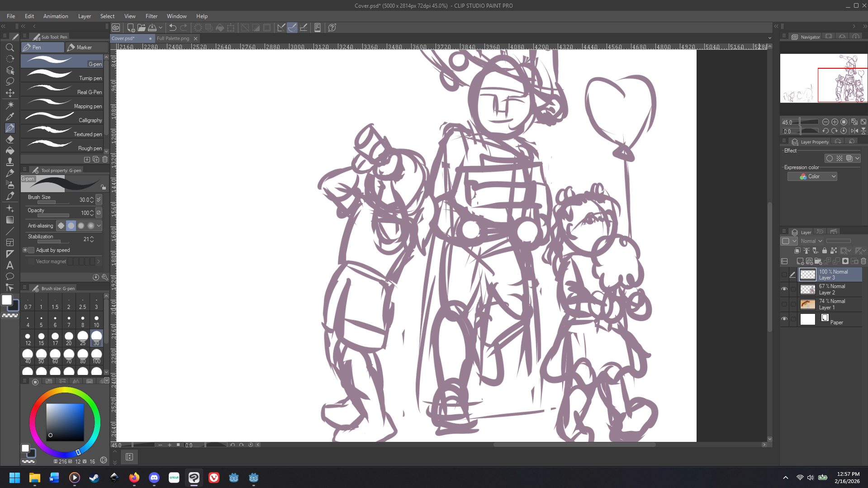Screen dimensions: 868x488
Task: Select the Calligraphy pen brush
Action: [63, 118]
